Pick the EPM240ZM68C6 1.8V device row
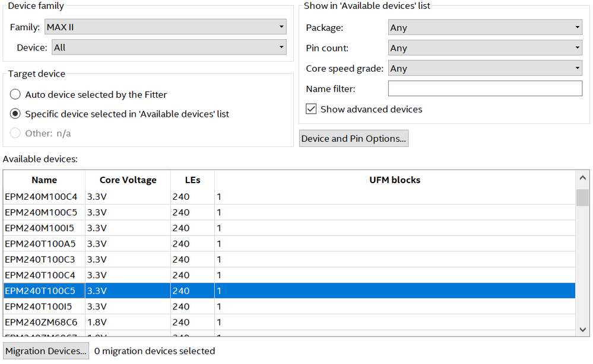 (x=41, y=322)
